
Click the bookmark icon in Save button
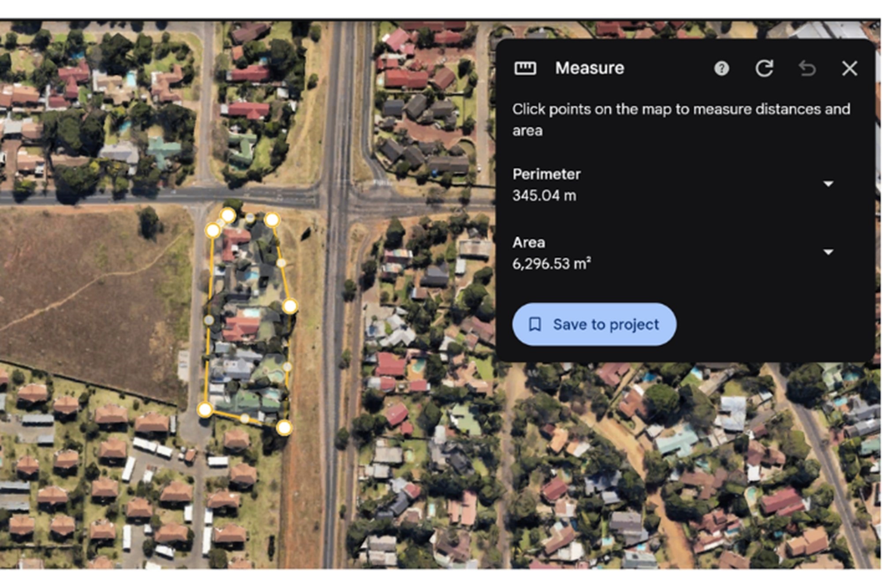click(x=535, y=324)
